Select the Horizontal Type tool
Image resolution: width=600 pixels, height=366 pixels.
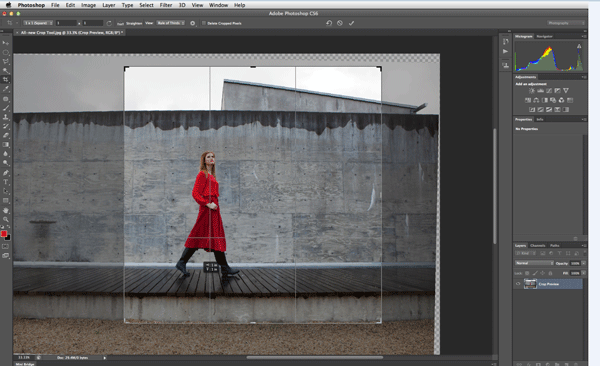pyautogui.click(x=5, y=182)
